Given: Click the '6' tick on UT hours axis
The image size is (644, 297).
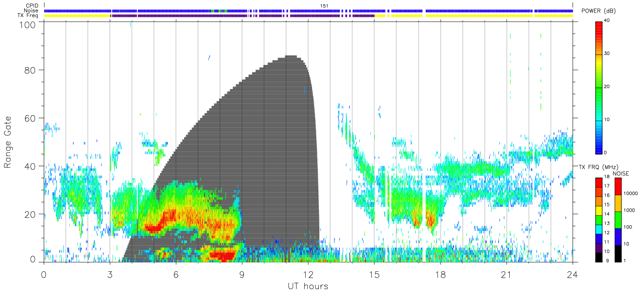Looking at the screenshot, I should pyautogui.click(x=176, y=274).
